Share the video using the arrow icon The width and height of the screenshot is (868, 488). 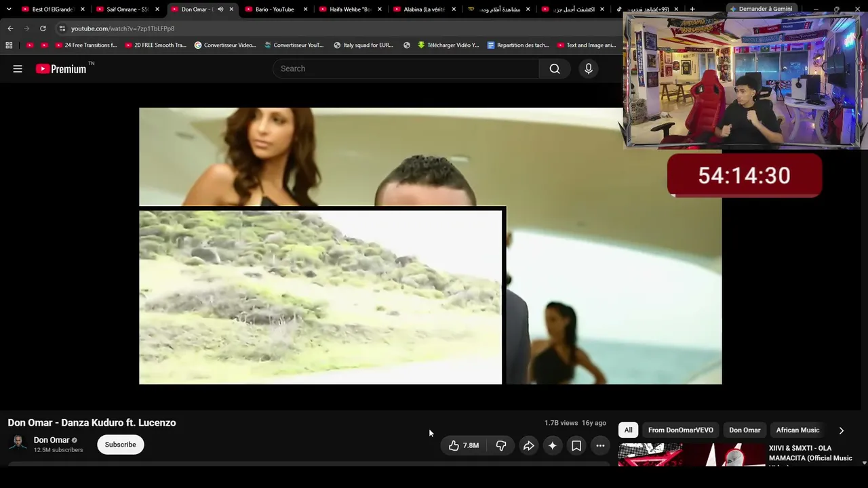pyautogui.click(x=529, y=445)
